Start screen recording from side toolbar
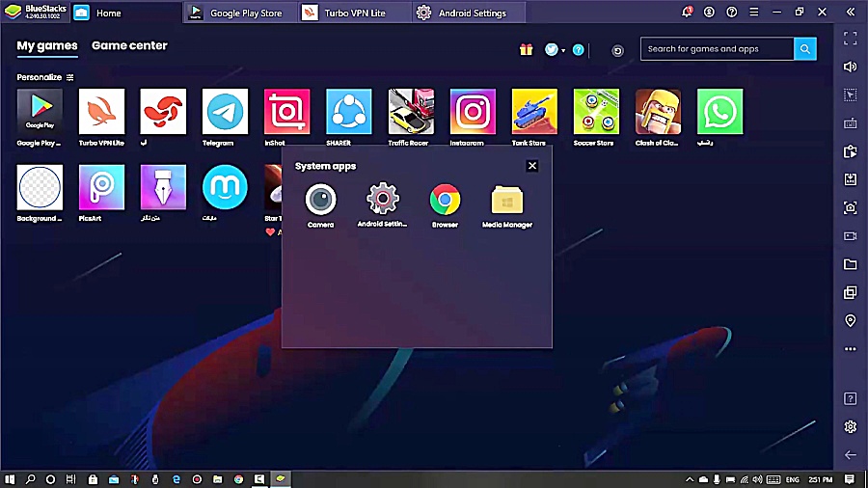 click(851, 235)
